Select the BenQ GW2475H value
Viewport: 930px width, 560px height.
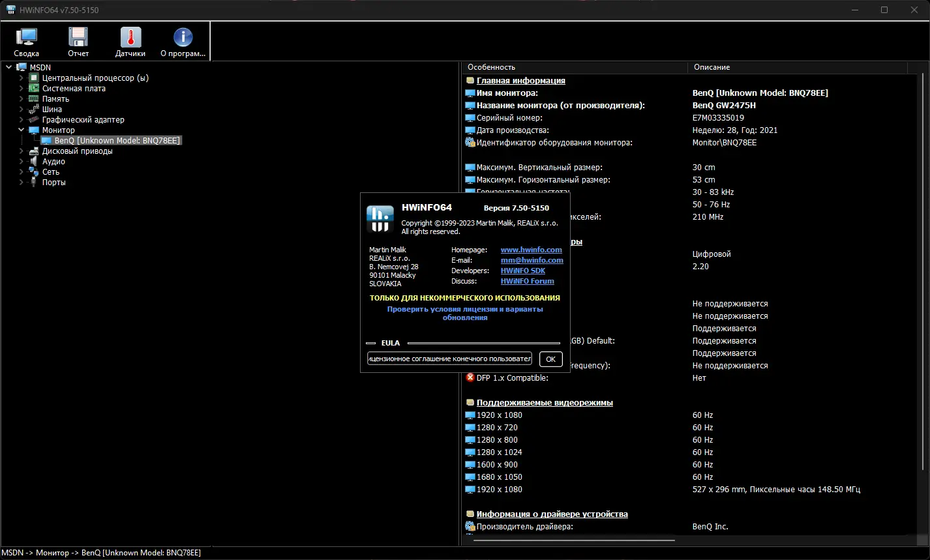pyautogui.click(x=724, y=106)
